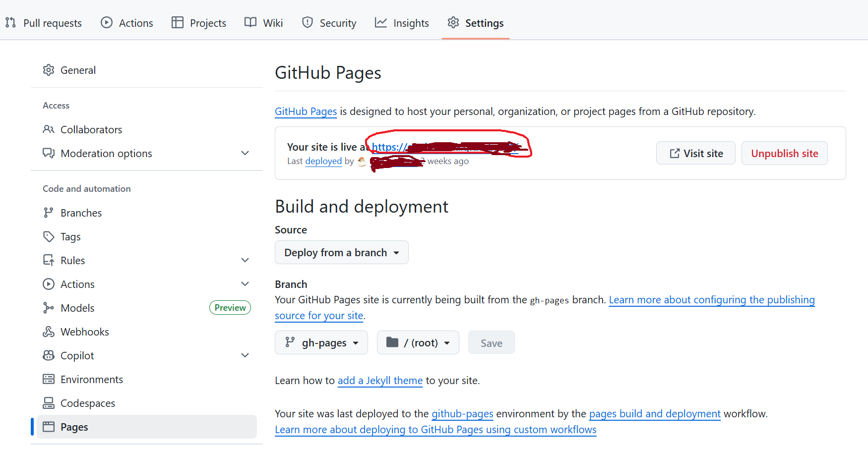The image size is (868, 449).
Task: Click the pull request icon in top nav
Action: click(x=10, y=23)
